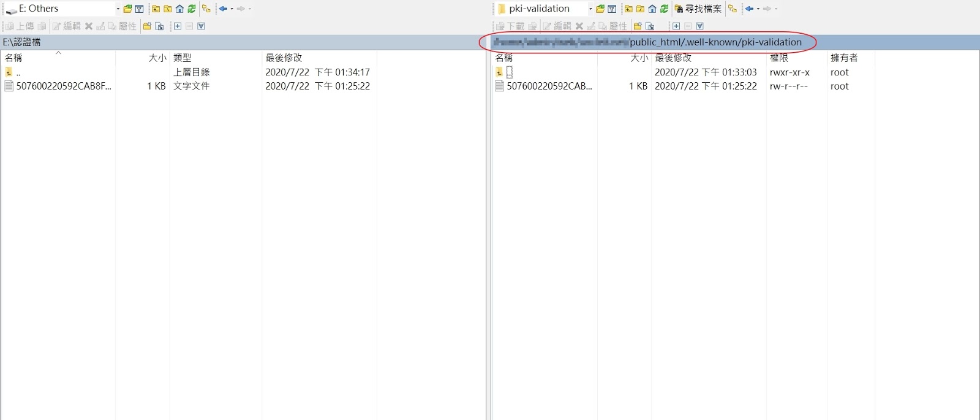Image resolution: width=980 pixels, height=420 pixels.
Task: Click the filter icon in remote panel toolbar
Action: (x=612, y=9)
